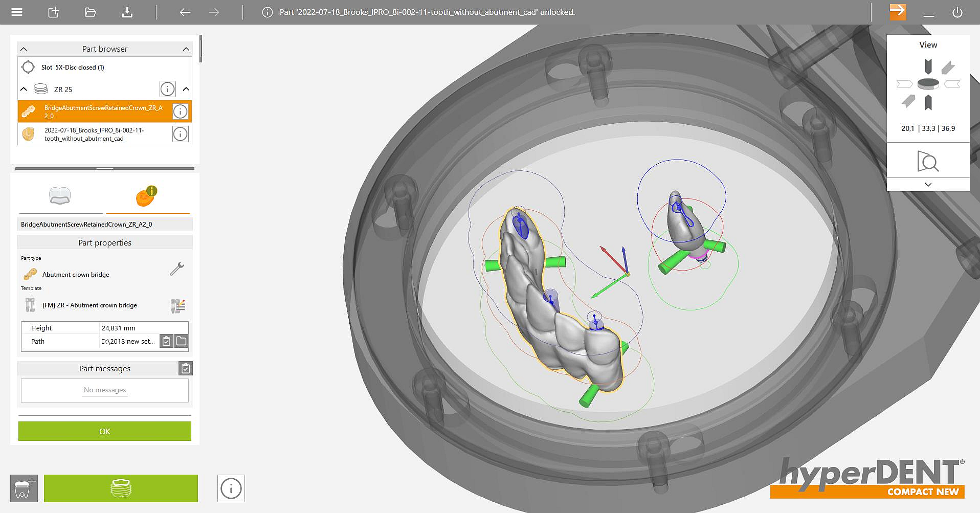This screenshot has height=513, width=980.
Task: Copy part messages with clipboard icon
Action: point(186,368)
